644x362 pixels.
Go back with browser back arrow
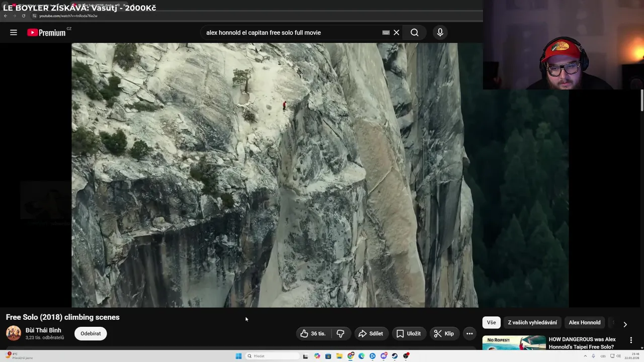6,16
